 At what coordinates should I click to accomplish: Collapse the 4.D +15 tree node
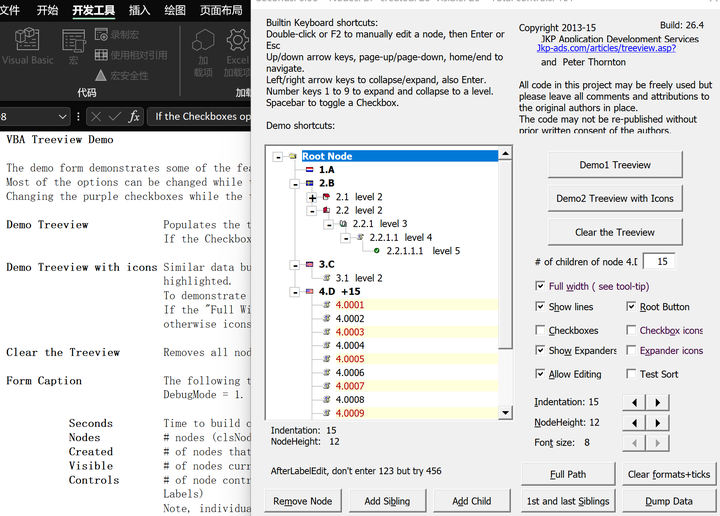click(x=295, y=292)
